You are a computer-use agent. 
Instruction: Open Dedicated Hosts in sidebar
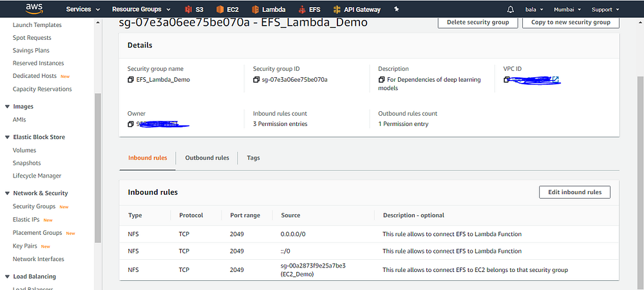click(35, 76)
